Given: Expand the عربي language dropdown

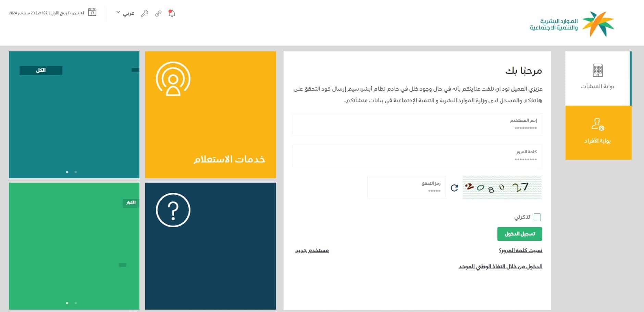Looking at the screenshot, I should 125,13.
